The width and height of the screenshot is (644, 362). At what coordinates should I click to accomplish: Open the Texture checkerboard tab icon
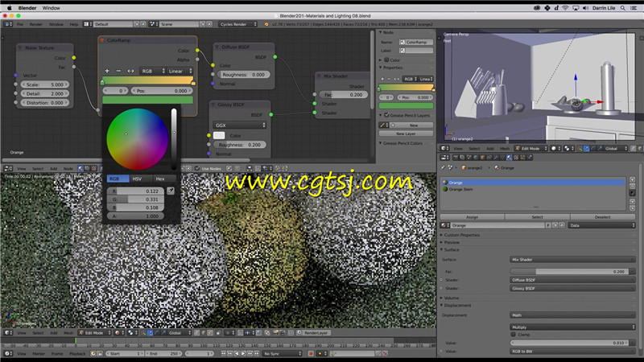click(516, 157)
